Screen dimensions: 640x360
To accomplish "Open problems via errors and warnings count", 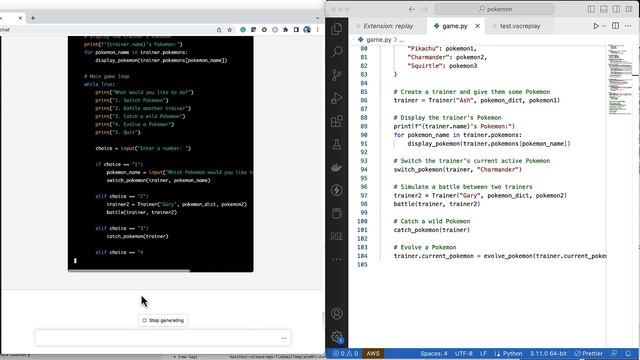I will tap(346, 353).
